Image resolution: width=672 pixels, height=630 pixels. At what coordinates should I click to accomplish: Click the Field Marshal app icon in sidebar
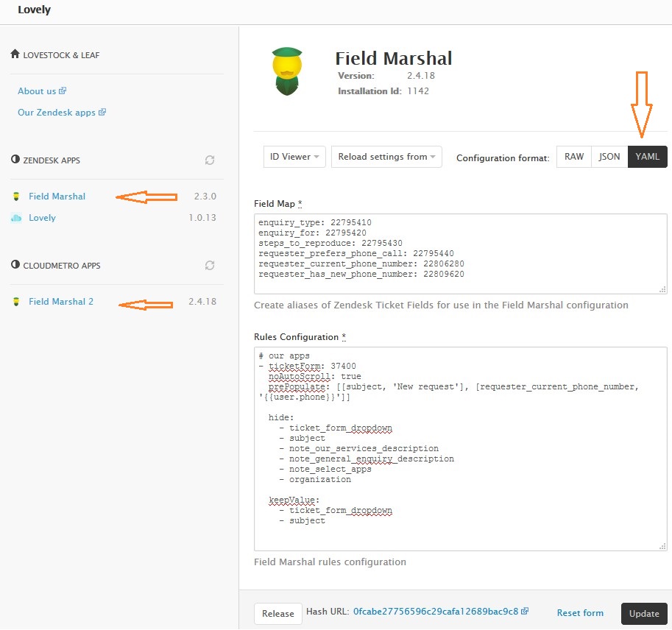16,197
